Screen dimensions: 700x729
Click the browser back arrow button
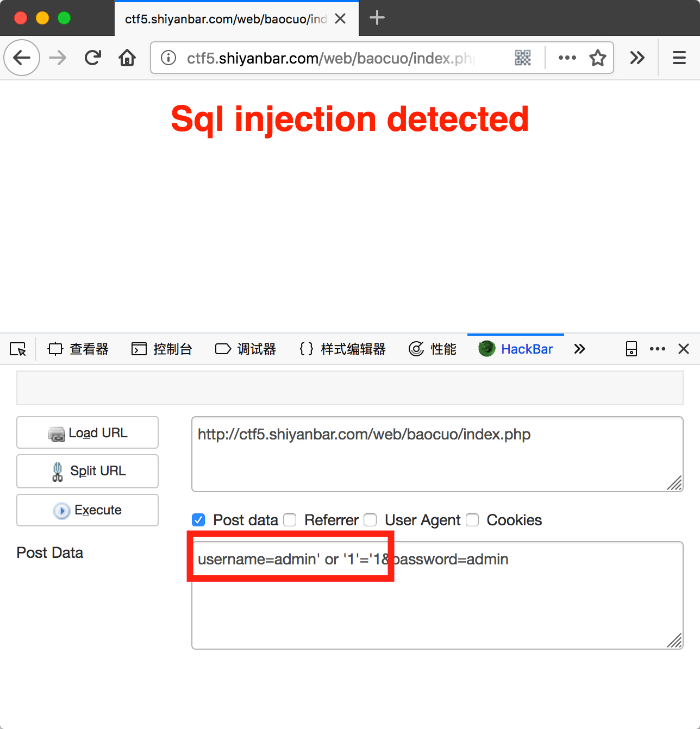pos(22,58)
